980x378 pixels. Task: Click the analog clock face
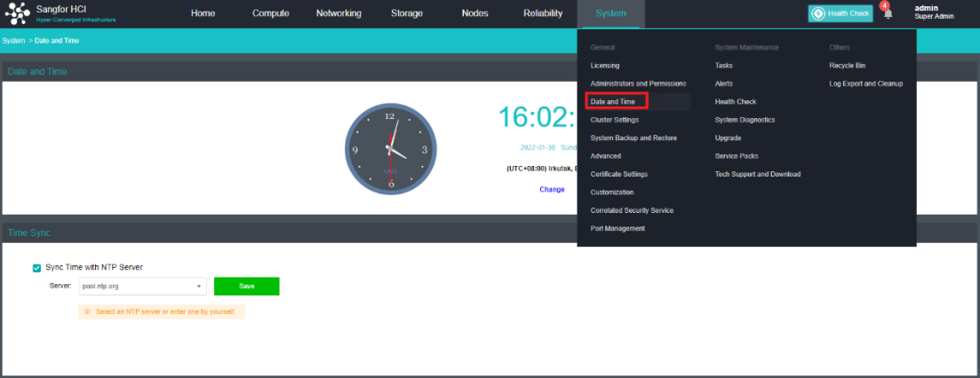[x=389, y=149]
